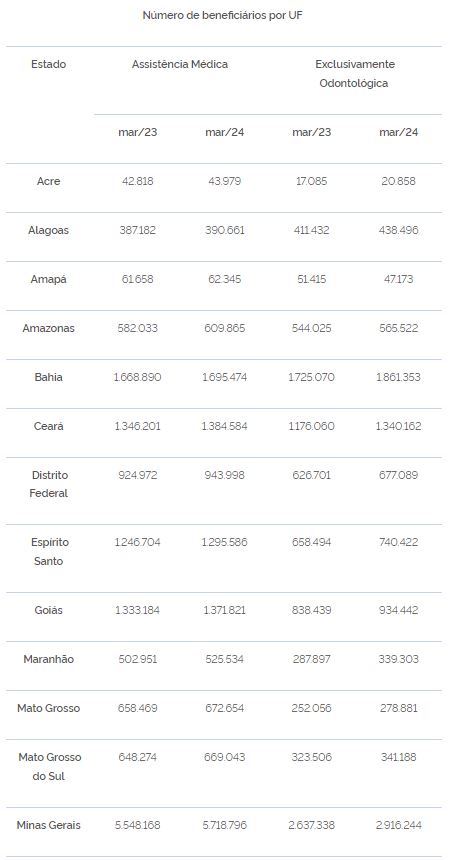Viewport: 449px width, 860px height.
Task: Select the 'Estado' column header
Action: [48, 64]
